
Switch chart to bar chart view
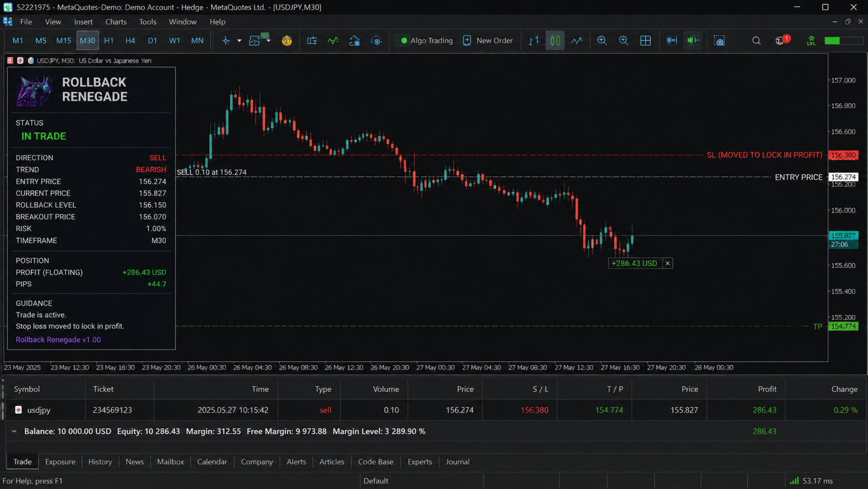pyautogui.click(x=534, y=41)
